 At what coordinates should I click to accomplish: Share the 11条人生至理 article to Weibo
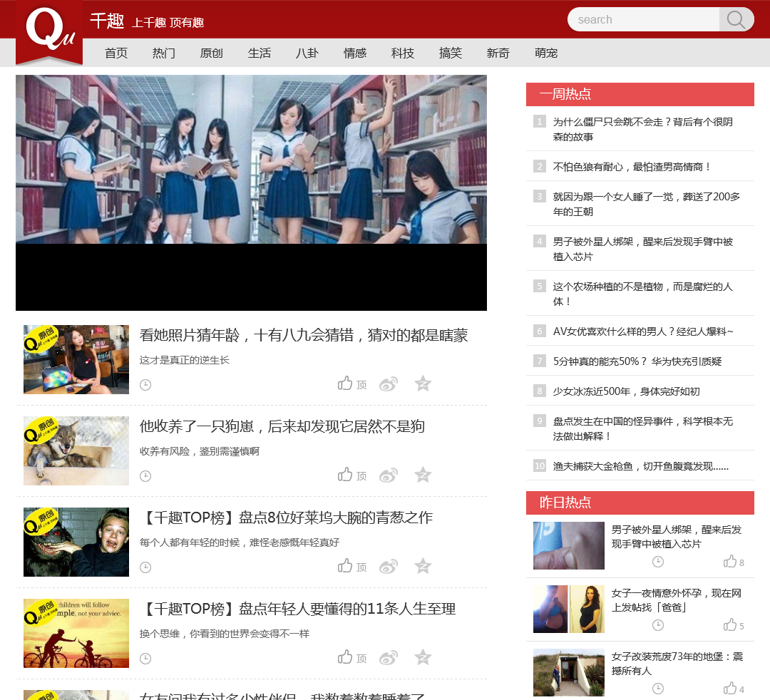pos(389,658)
